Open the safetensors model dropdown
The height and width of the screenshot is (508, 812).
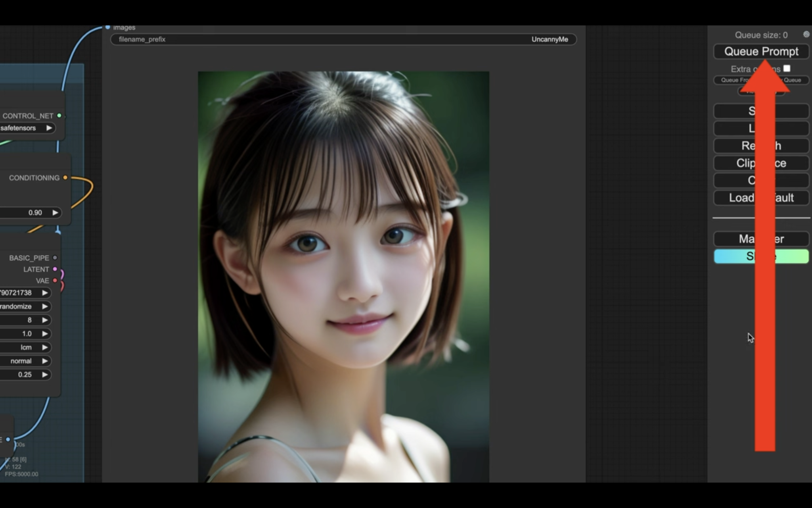49,128
